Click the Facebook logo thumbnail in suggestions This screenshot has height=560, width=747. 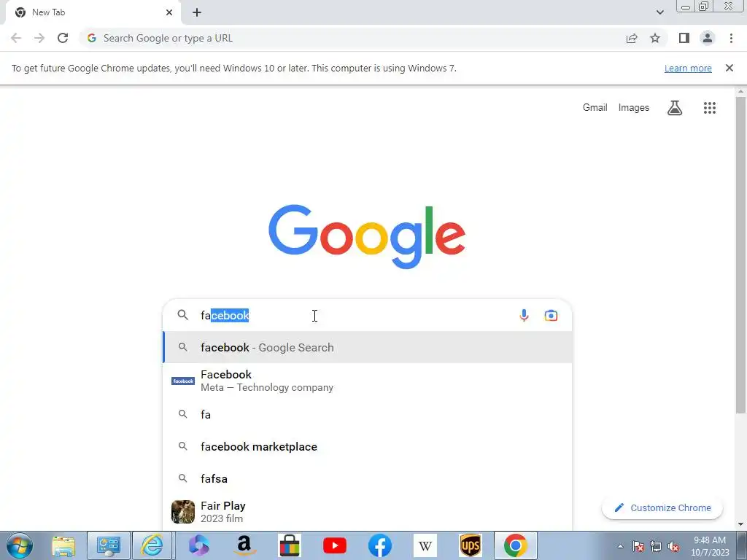tap(183, 381)
